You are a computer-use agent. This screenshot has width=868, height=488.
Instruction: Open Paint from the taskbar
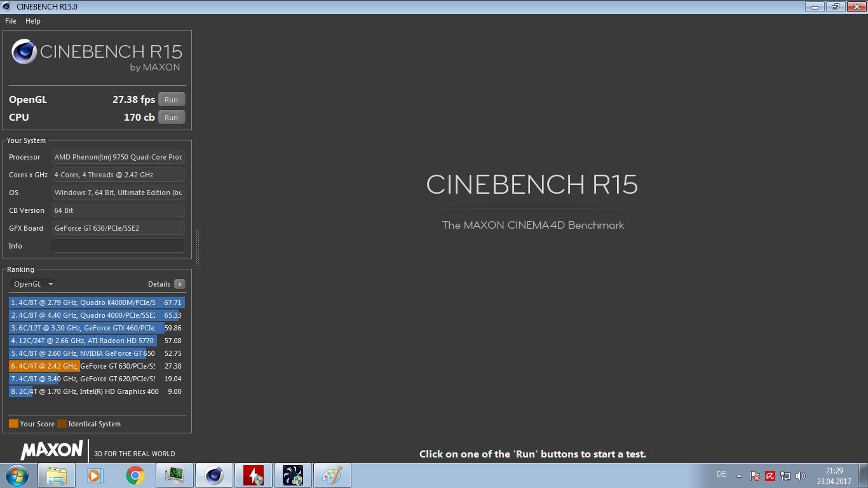pos(332,475)
